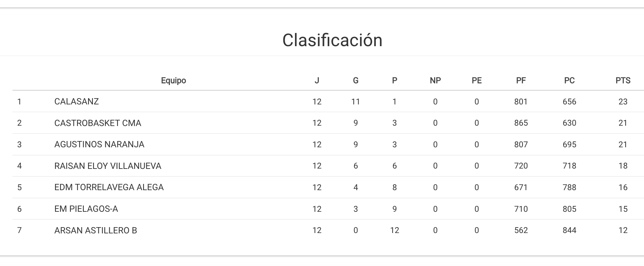Click the Equipo column header
Image resolution: width=644 pixels, height=266 pixels.
tap(173, 81)
